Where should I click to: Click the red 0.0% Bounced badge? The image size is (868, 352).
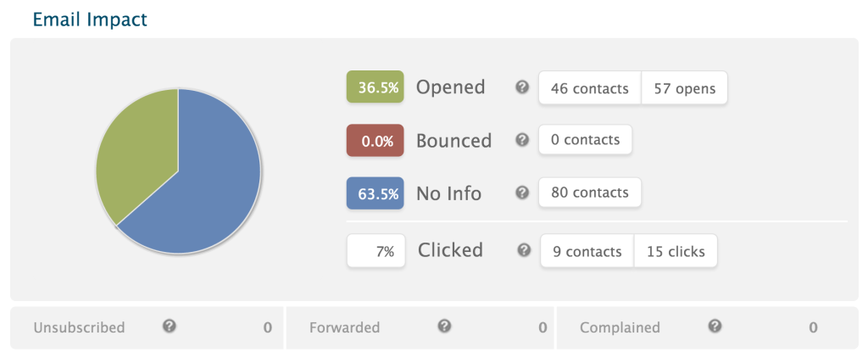pos(376,140)
